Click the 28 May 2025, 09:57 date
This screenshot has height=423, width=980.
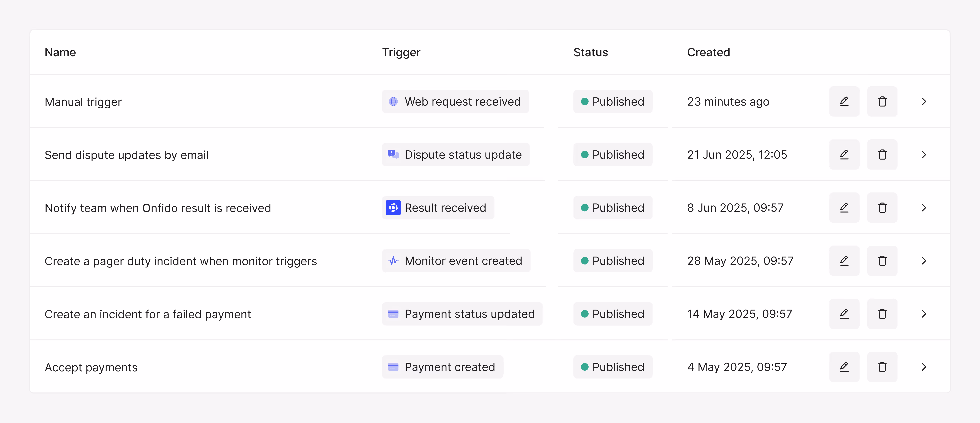(x=740, y=261)
